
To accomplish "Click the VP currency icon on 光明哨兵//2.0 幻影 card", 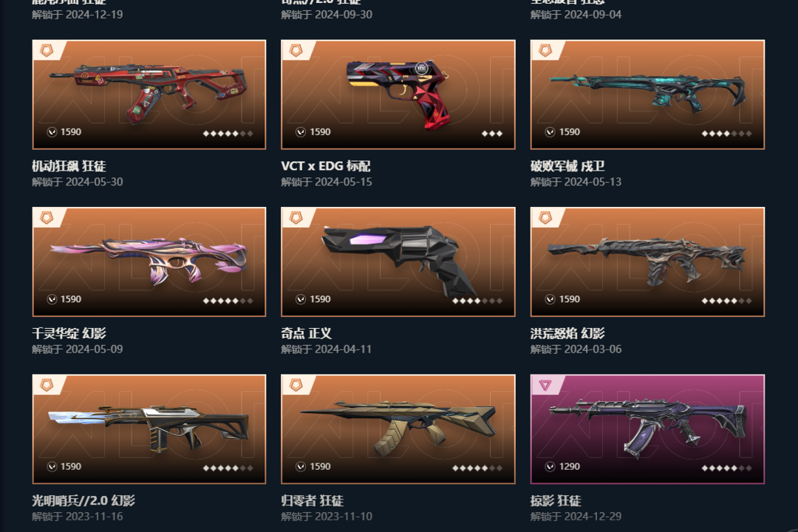I will [x=52, y=466].
